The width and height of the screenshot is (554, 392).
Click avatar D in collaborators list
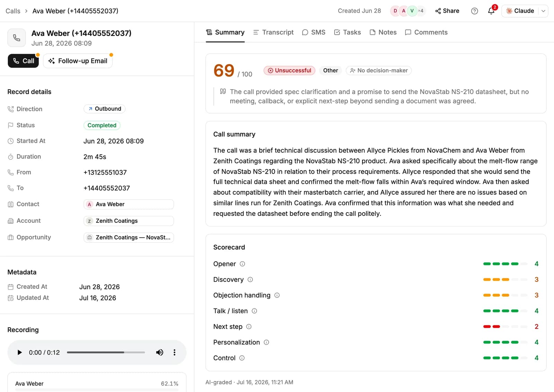395,11
